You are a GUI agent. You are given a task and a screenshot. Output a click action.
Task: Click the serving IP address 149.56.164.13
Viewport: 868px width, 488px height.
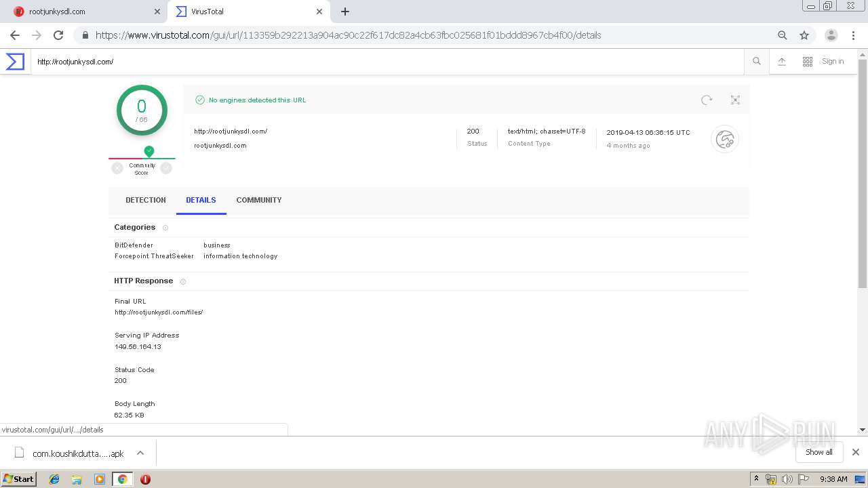[138, 347]
